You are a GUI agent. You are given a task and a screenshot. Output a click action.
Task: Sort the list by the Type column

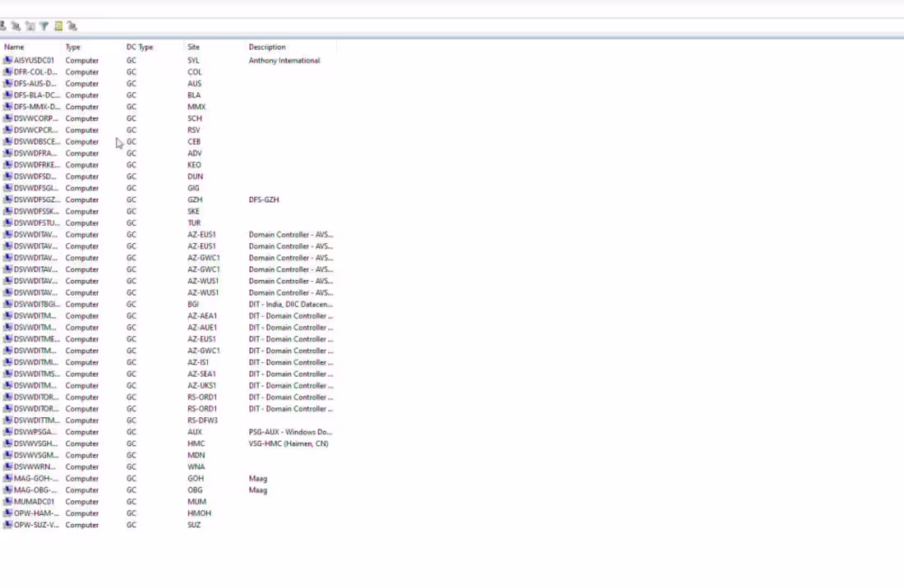[x=72, y=47]
